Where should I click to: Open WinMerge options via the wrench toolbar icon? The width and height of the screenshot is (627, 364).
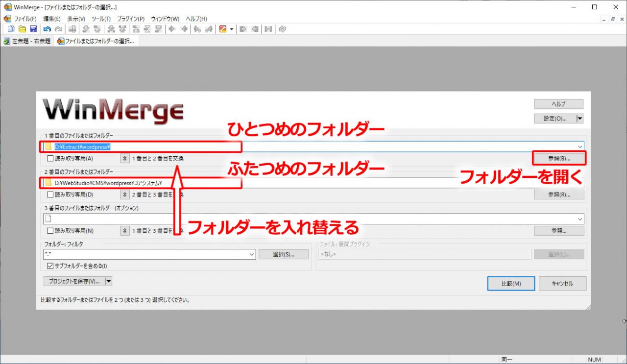click(x=222, y=29)
